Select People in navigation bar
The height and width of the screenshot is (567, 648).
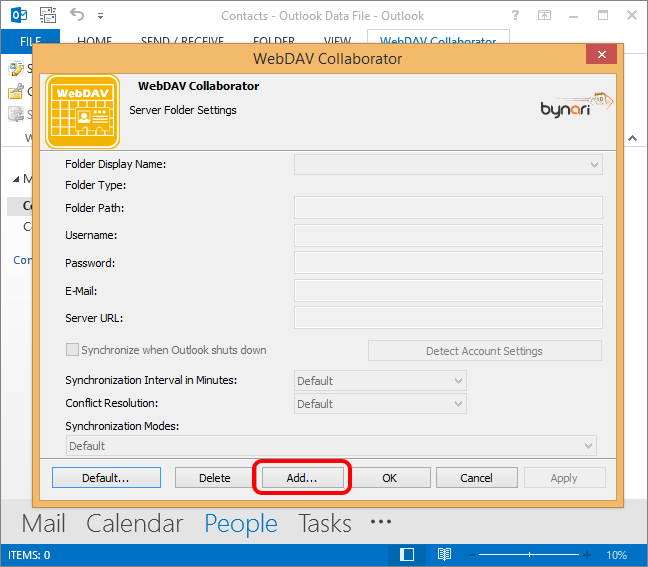(x=241, y=524)
